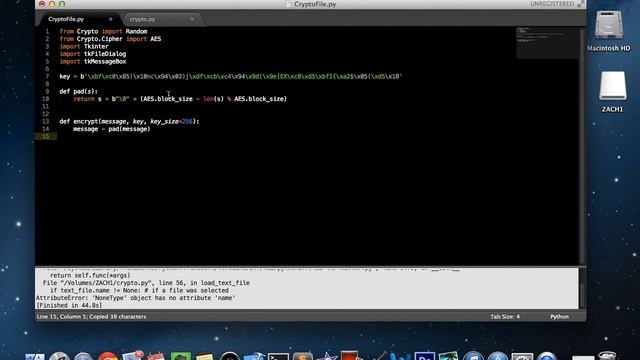640x360 pixels.
Task: Click the key byte-string assignment line
Action: tap(231, 76)
